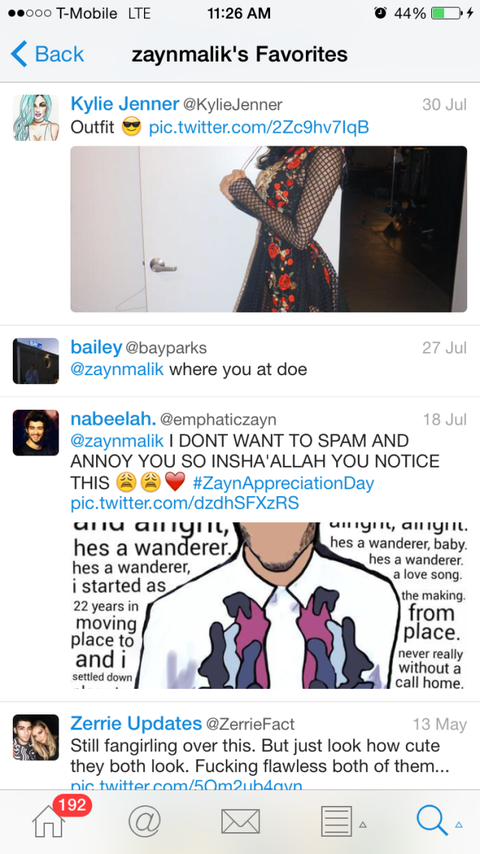Expand the small triangle beside Search tab
Screen dimensions: 480x854
click(459, 825)
